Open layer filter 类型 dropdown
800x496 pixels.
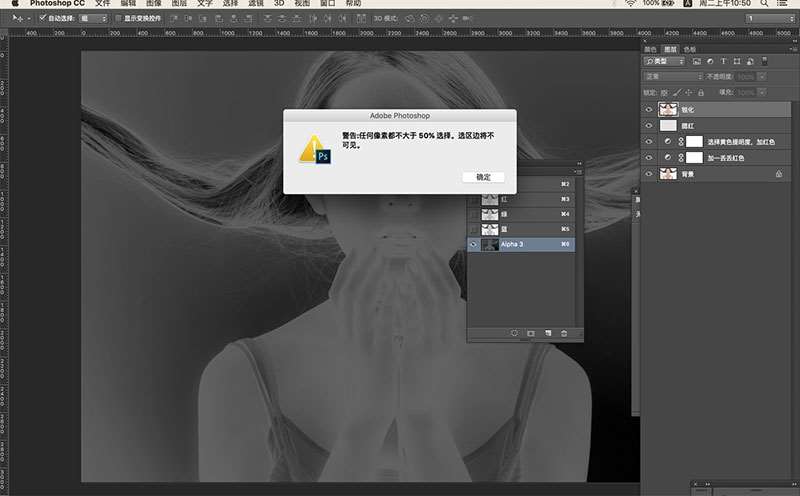click(664, 61)
